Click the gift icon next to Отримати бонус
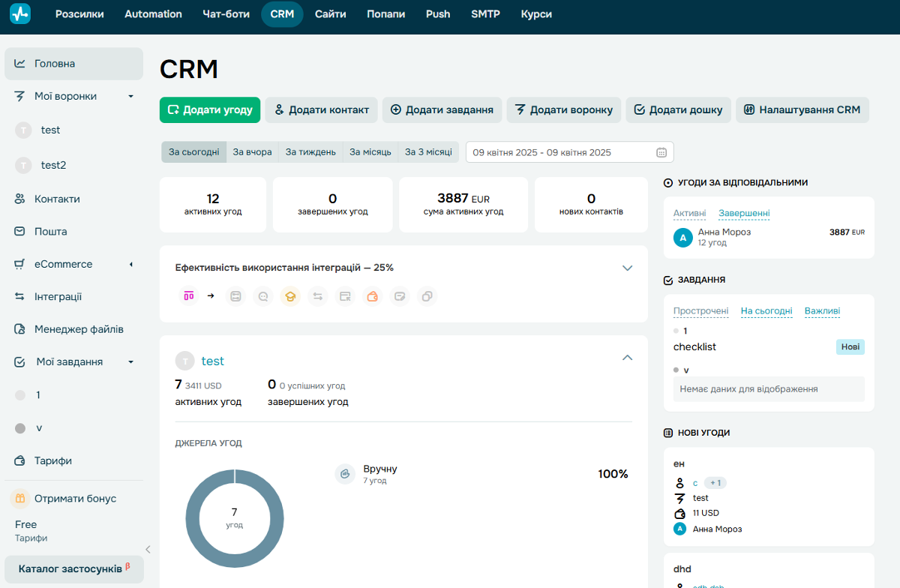 pyautogui.click(x=20, y=499)
